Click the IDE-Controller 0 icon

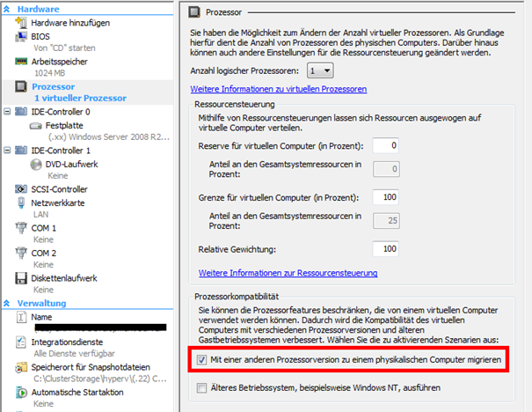point(21,112)
